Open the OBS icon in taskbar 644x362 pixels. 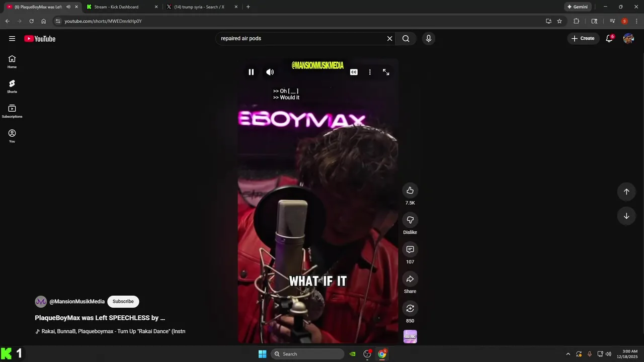click(367, 354)
